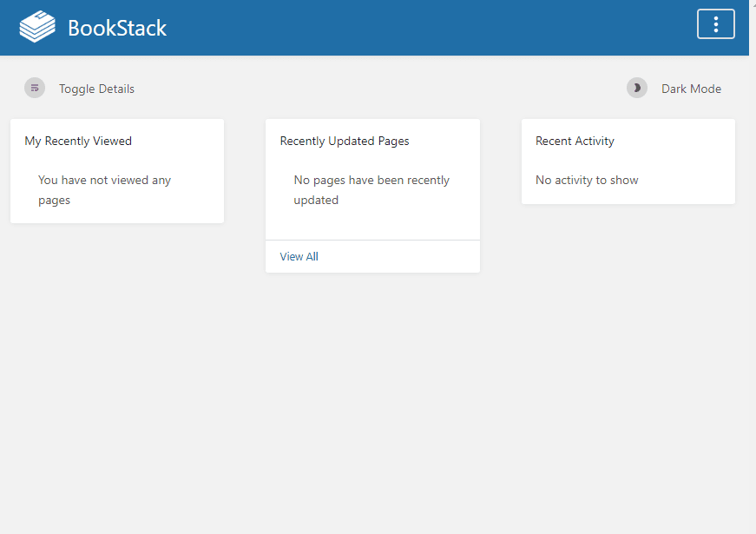
Task: Click the Dark Mode moon icon
Action: click(x=637, y=88)
